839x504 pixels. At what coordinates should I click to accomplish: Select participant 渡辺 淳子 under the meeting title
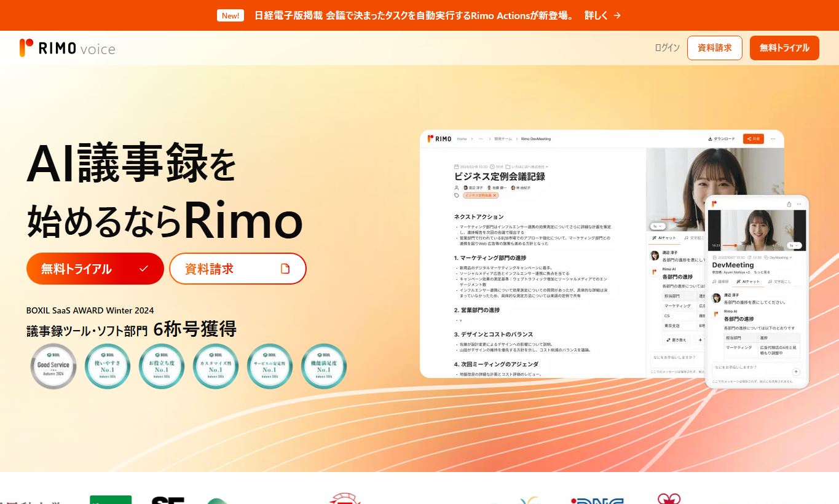point(473,187)
